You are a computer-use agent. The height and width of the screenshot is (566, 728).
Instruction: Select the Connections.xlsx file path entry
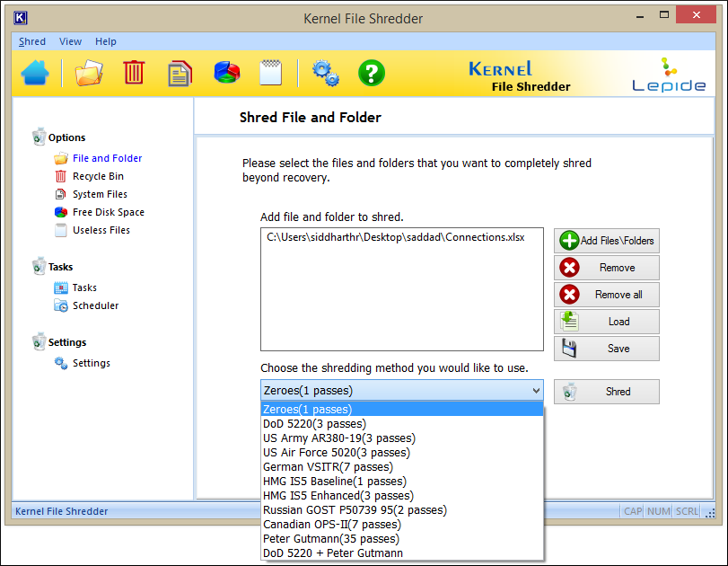tap(396, 237)
